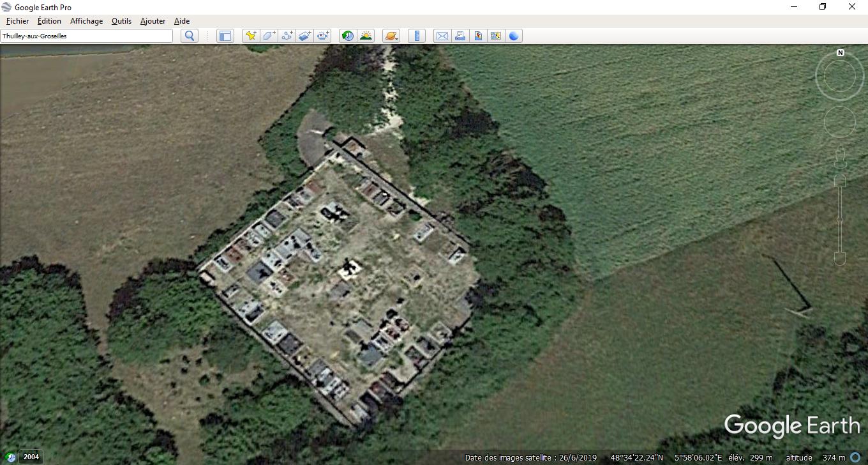Show sunlight across the landscape icon
Viewport: 868px width, 465px height.
(x=366, y=36)
